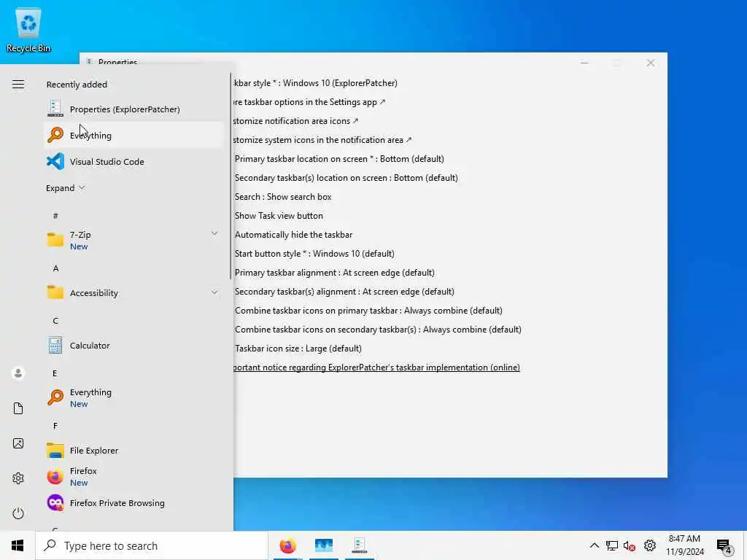The image size is (747, 560).
Task: Open the Recycle Bin desktop icon
Action: [x=28, y=30]
